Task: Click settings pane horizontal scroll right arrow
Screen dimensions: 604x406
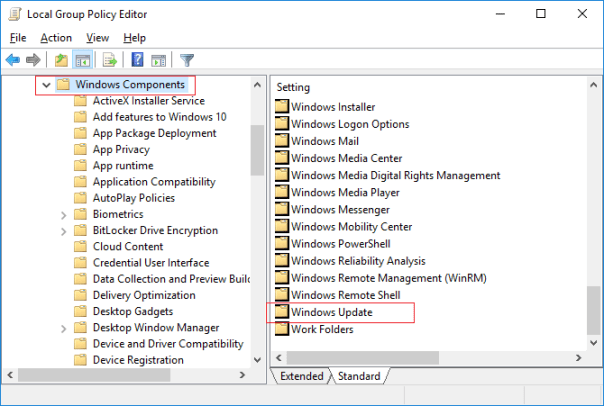Action: [578, 358]
